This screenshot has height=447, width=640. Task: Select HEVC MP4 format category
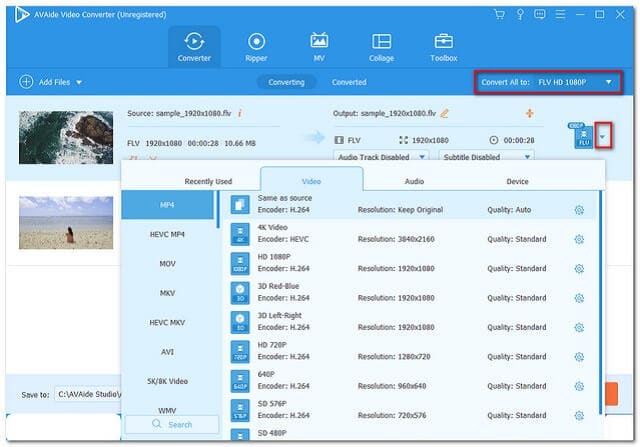[x=167, y=234]
